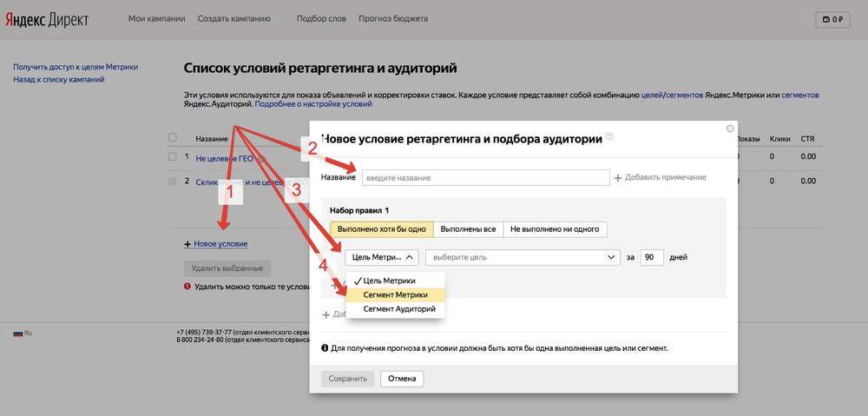Screen dimensions: 868x416
Task: Collapse the Цель Метрики type dropdown
Action: click(x=382, y=258)
